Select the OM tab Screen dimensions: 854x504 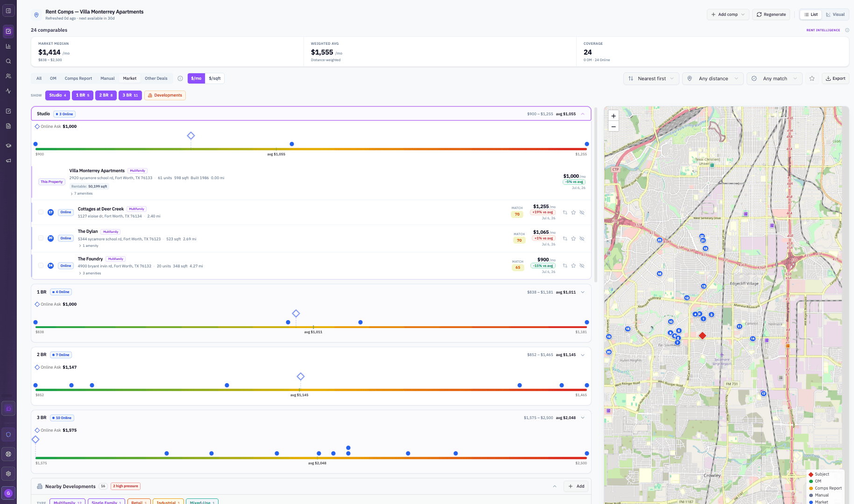(x=53, y=78)
